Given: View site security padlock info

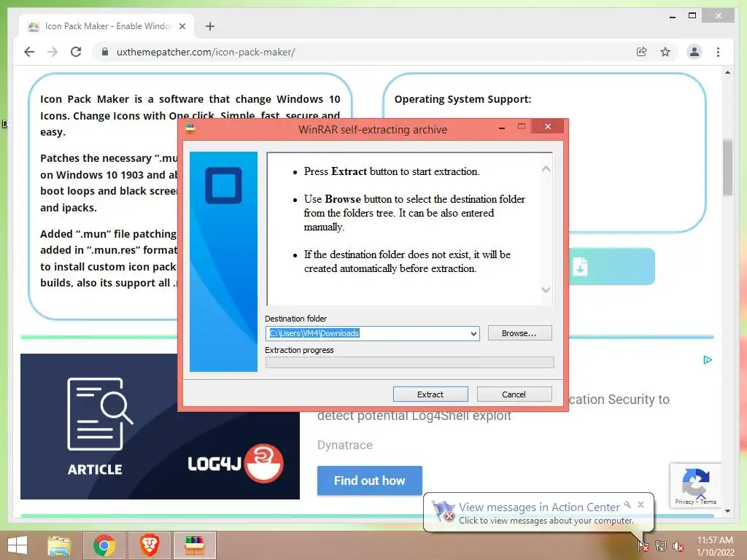Looking at the screenshot, I should [105, 52].
